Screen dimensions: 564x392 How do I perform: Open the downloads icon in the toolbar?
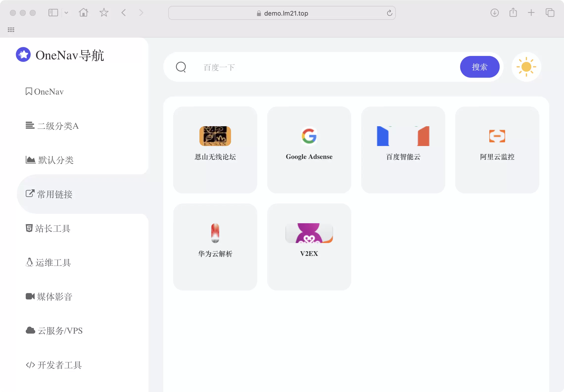click(x=495, y=13)
